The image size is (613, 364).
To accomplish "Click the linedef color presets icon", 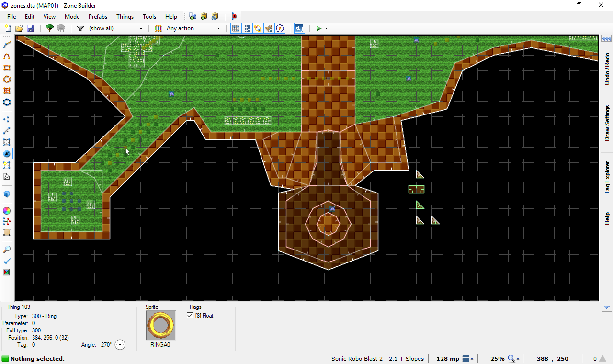I will point(158,28).
